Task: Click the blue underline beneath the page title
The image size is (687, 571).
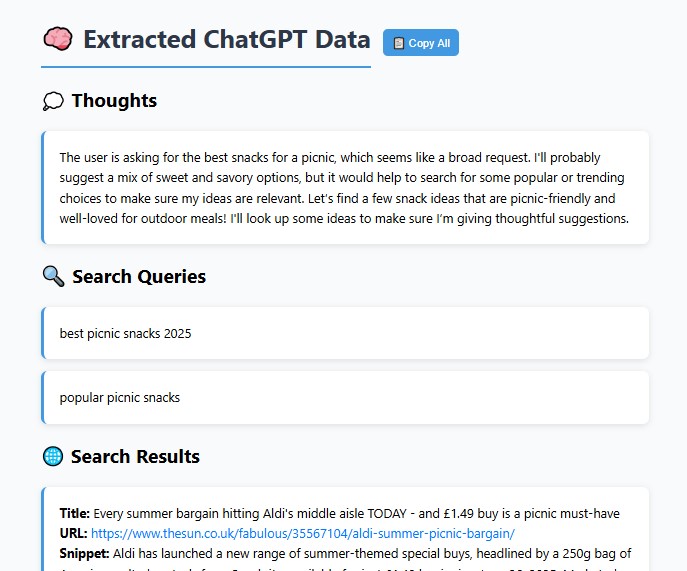Action: (206, 67)
